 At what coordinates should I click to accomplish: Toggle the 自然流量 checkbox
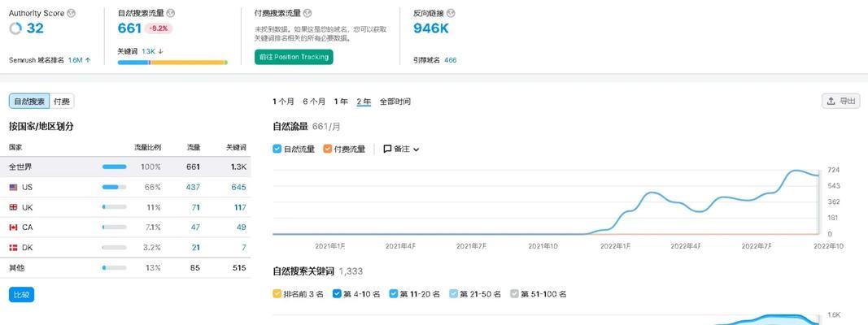coord(277,149)
